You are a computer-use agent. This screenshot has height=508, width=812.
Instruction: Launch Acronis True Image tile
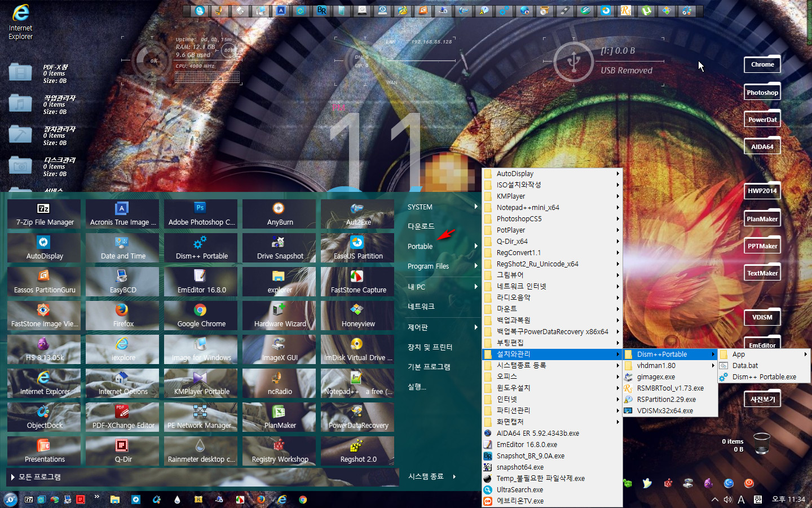tap(122, 214)
